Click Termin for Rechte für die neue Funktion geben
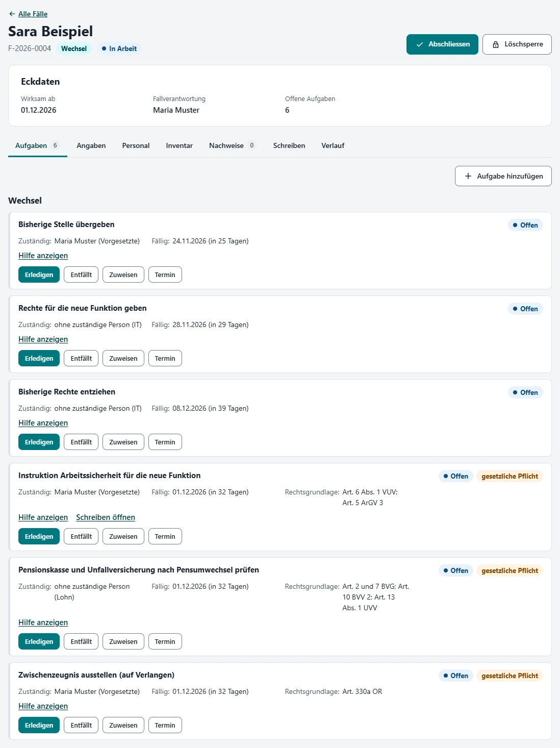 pos(165,358)
